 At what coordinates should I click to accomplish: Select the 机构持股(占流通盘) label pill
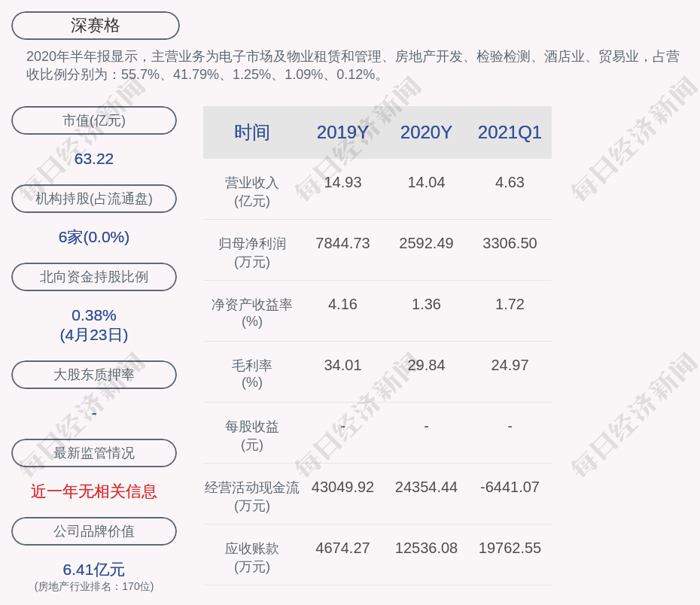pyautogui.click(x=94, y=199)
